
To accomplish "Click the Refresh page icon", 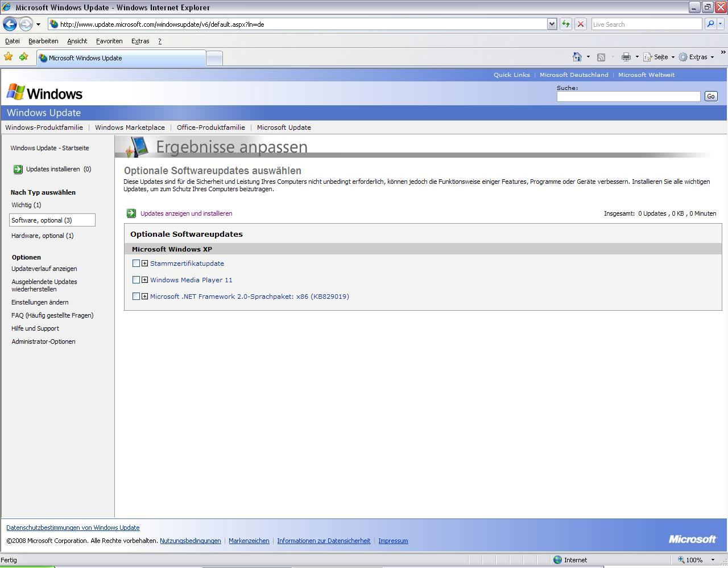I will (565, 24).
